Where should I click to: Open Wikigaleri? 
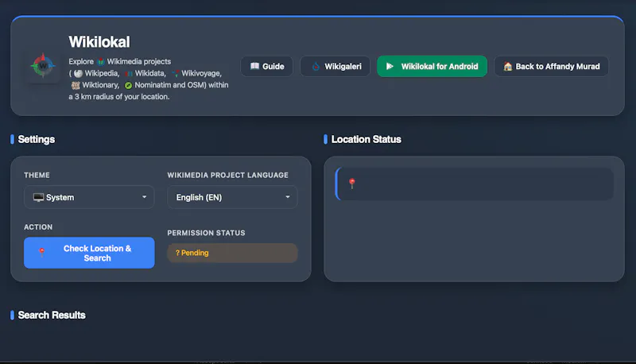[x=335, y=67]
